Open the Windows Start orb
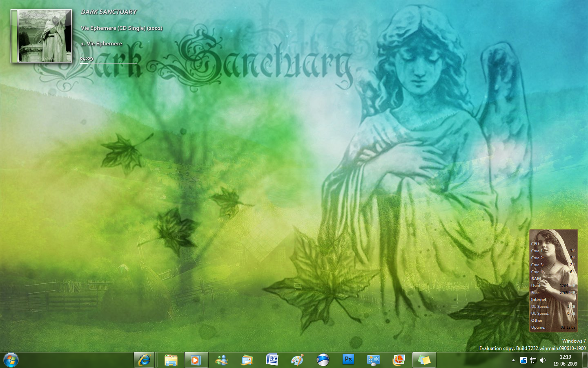Screen dimensions: 588x368 point(11,360)
